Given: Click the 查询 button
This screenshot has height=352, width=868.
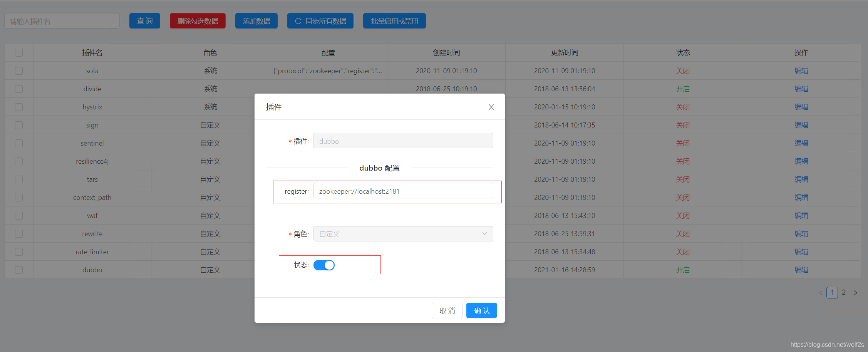Looking at the screenshot, I should [145, 21].
